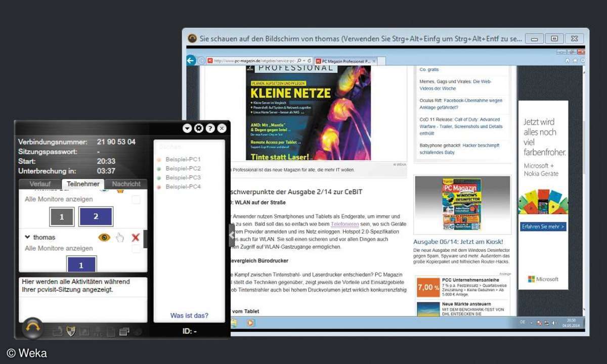
Task: Click 'Erfahren Sie mehr' button in Microsoft ad
Action: click(x=543, y=226)
